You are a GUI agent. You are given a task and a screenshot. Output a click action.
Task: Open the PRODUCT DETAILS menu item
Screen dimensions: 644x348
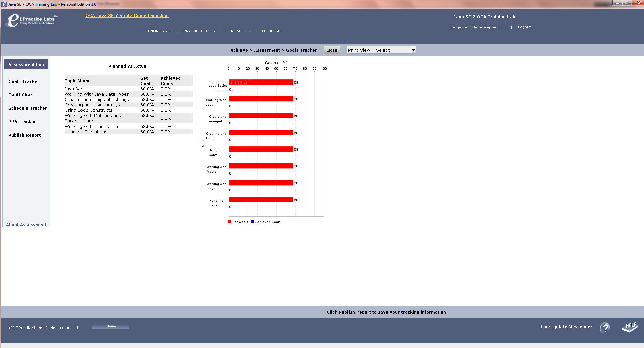pos(199,31)
